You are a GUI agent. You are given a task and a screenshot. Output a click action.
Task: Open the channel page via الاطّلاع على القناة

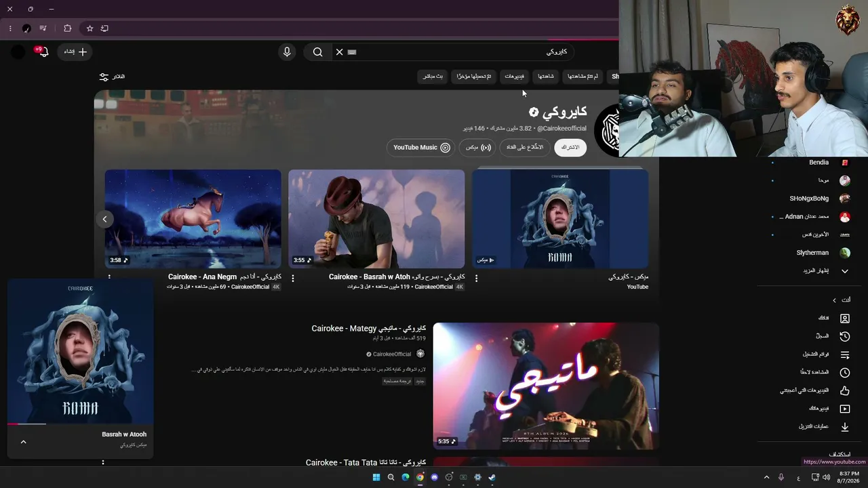point(525,147)
